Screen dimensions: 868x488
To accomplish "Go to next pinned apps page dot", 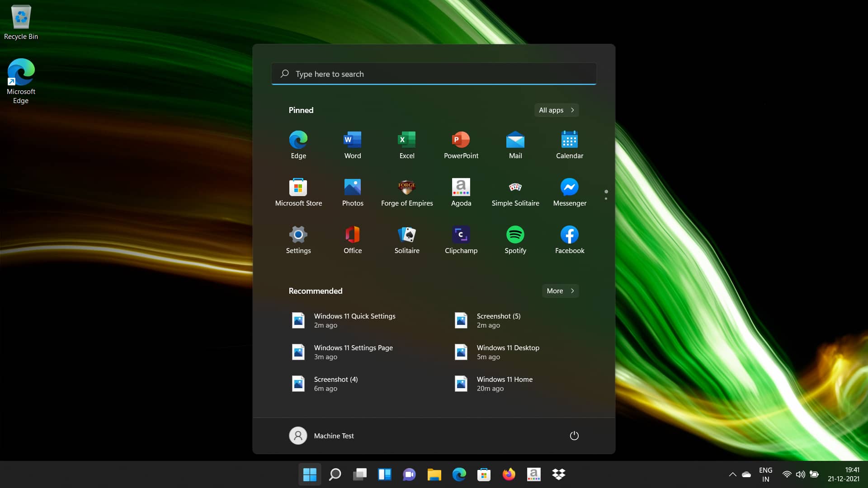I will point(606,199).
